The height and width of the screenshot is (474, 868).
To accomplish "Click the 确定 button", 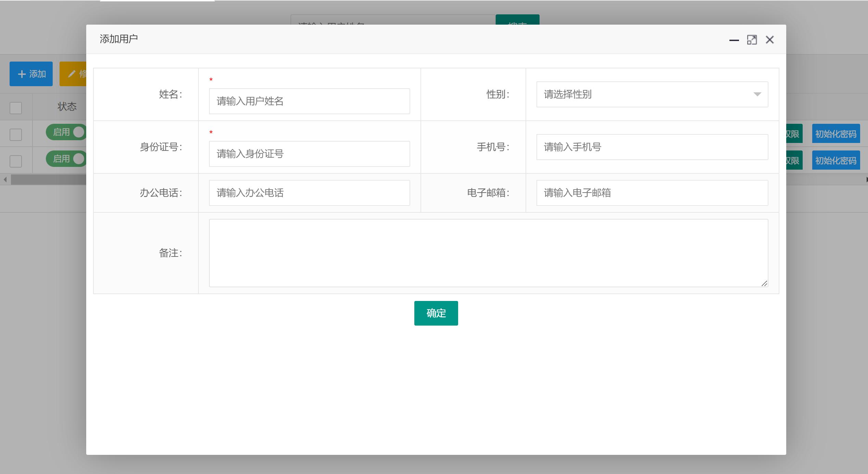I will (x=436, y=313).
